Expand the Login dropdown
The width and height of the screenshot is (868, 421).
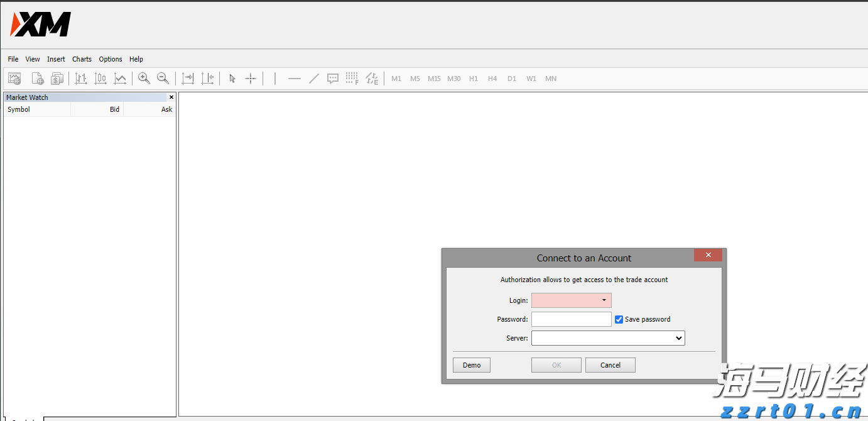(604, 300)
